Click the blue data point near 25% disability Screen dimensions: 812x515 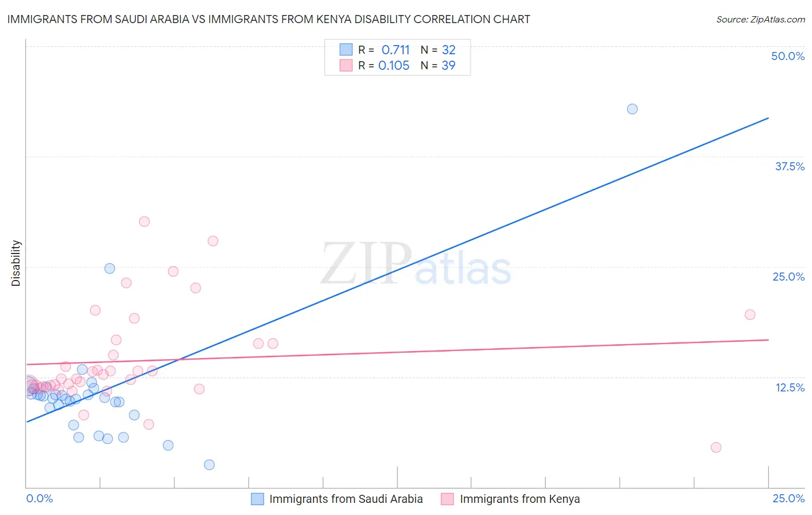pos(110,268)
